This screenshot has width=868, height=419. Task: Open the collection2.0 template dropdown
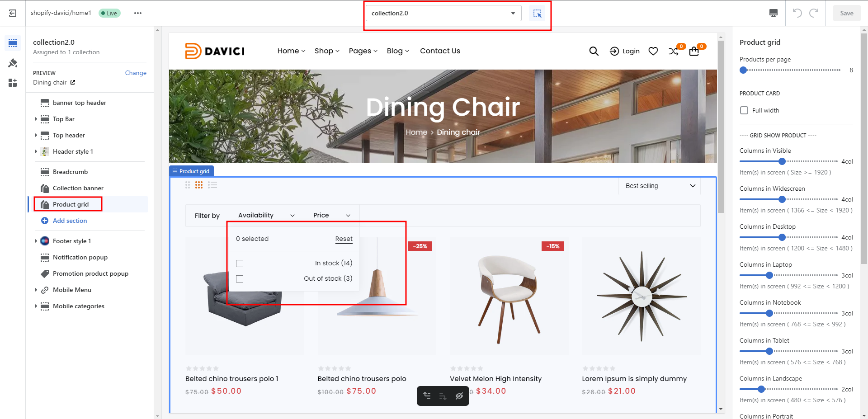[443, 13]
